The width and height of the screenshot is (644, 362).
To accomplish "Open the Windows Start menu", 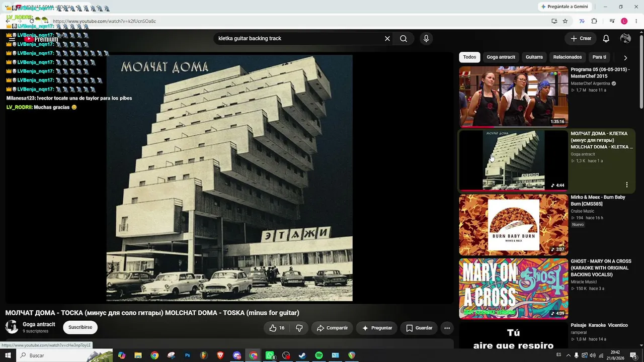I will coord(7,355).
